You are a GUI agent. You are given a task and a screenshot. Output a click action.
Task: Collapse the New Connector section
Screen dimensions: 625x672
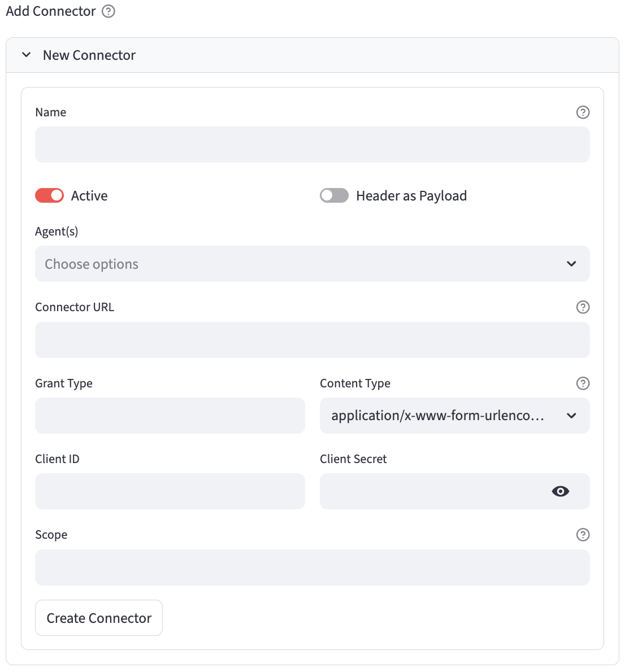tap(27, 55)
